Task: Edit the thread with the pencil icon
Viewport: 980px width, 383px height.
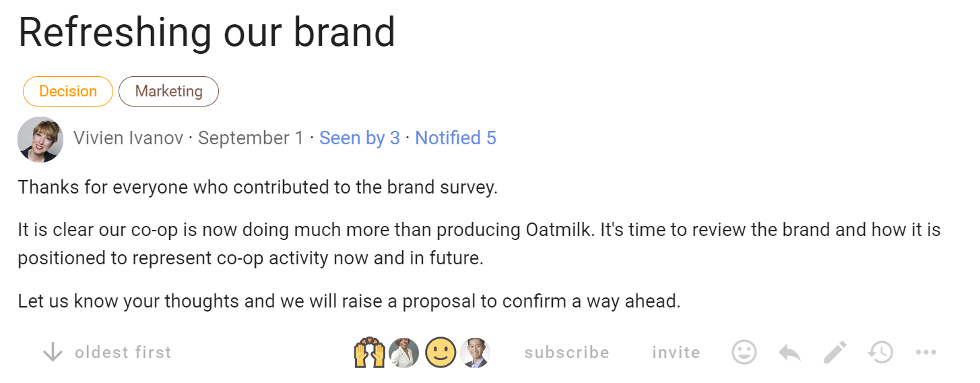Action: 835,352
